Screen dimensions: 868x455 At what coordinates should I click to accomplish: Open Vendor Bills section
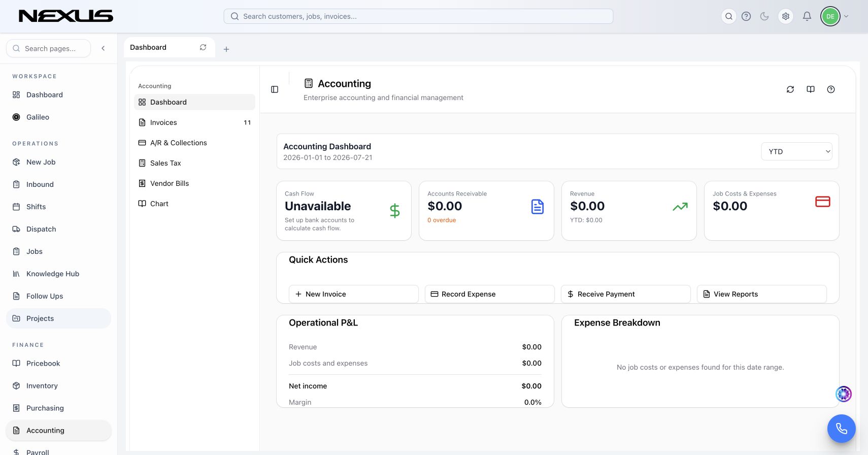[194, 183]
